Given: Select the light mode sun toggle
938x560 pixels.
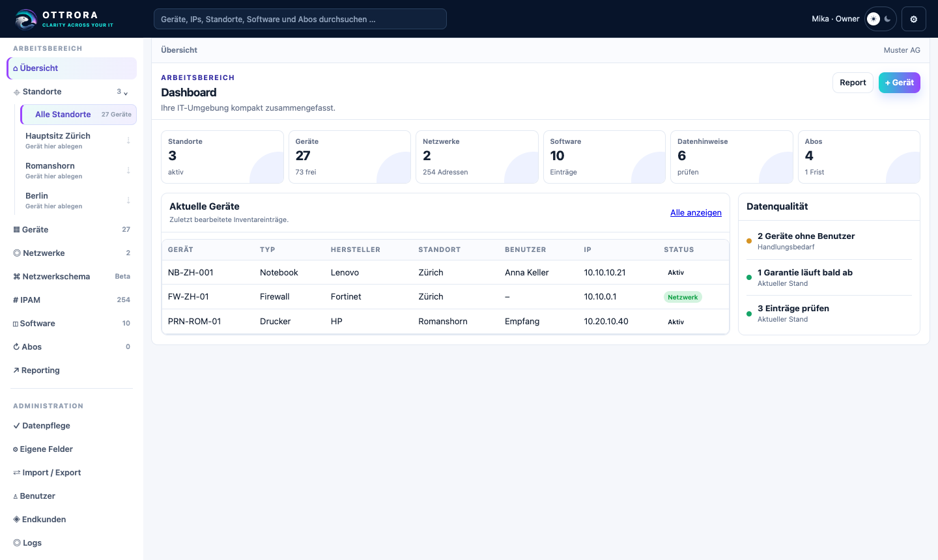Looking at the screenshot, I should pyautogui.click(x=874, y=19).
